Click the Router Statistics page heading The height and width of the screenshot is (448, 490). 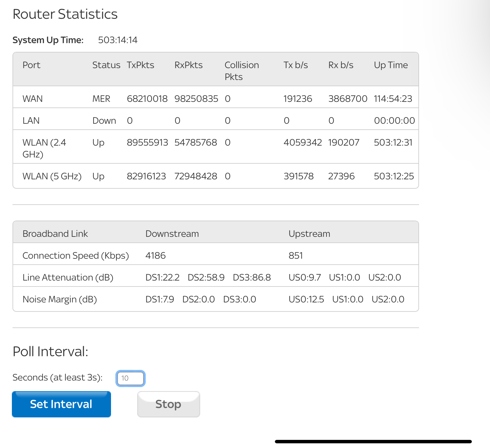click(x=65, y=14)
